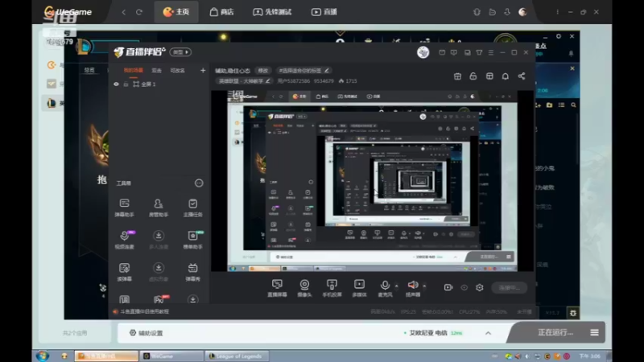This screenshot has height=362, width=644.
Task: Open notifications bell above preview
Action: tap(506, 76)
